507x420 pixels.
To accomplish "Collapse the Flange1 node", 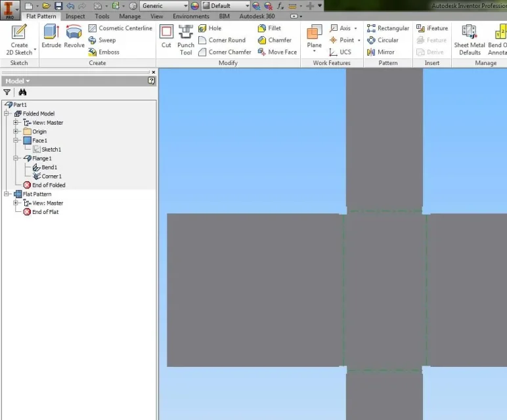I will [x=16, y=158].
